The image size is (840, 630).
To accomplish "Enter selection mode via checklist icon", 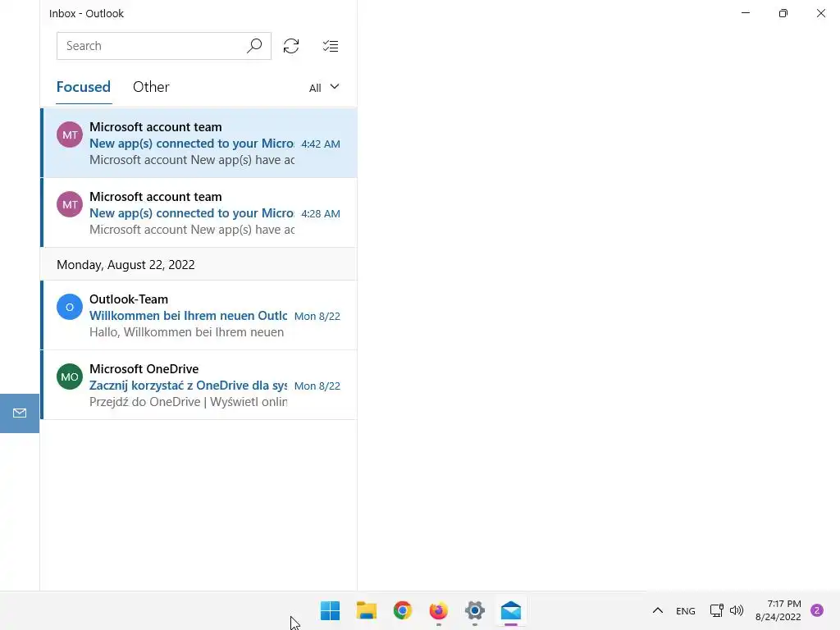I will point(331,46).
